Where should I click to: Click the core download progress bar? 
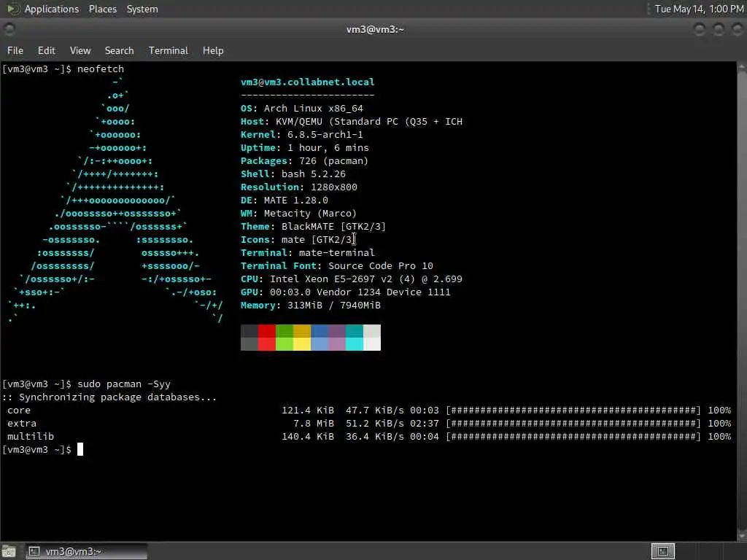tap(573, 410)
